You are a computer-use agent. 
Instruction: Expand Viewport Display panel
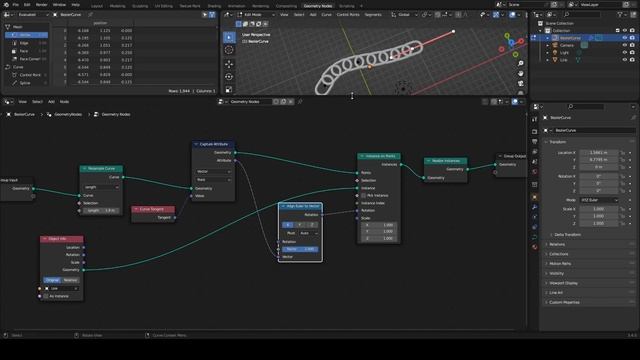pyautogui.click(x=563, y=283)
